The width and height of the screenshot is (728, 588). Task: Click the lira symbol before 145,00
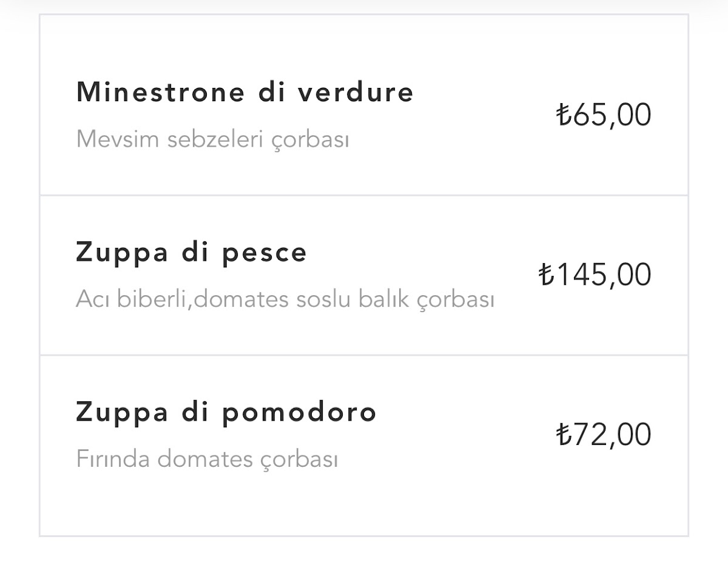pos(546,274)
